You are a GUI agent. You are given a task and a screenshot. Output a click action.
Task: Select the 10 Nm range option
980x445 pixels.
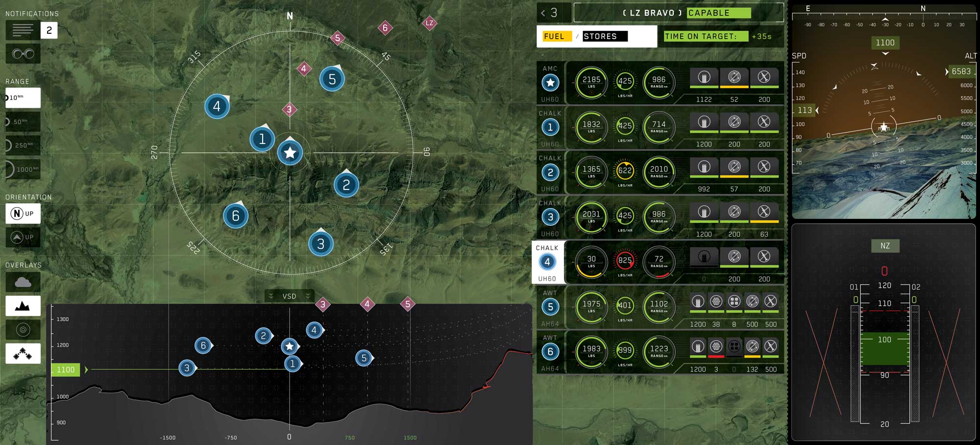tap(23, 98)
